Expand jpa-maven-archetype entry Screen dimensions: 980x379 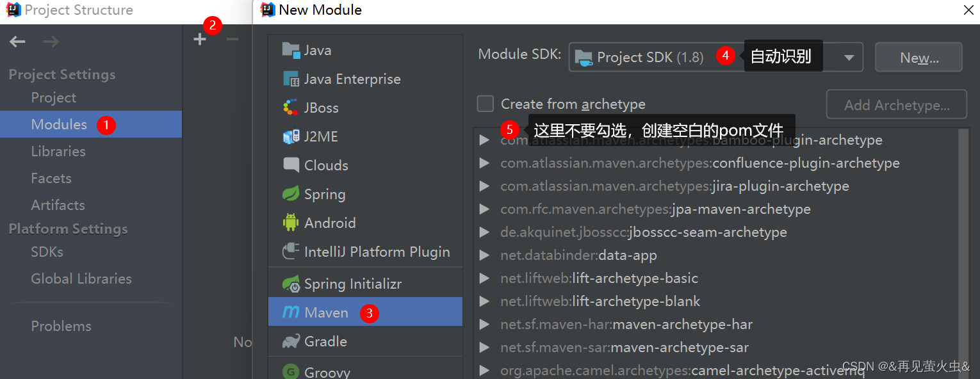pos(486,209)
